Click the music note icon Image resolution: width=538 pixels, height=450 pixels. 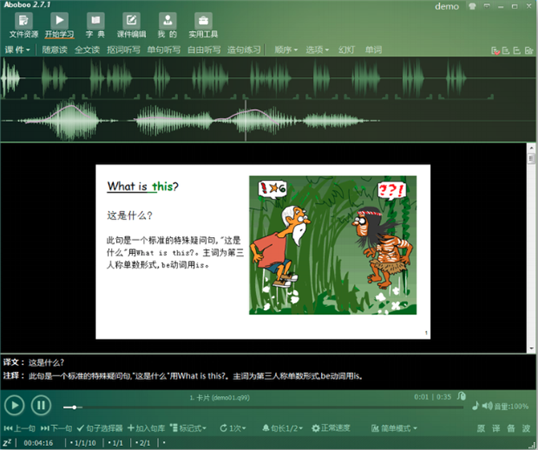click(475, 406)
